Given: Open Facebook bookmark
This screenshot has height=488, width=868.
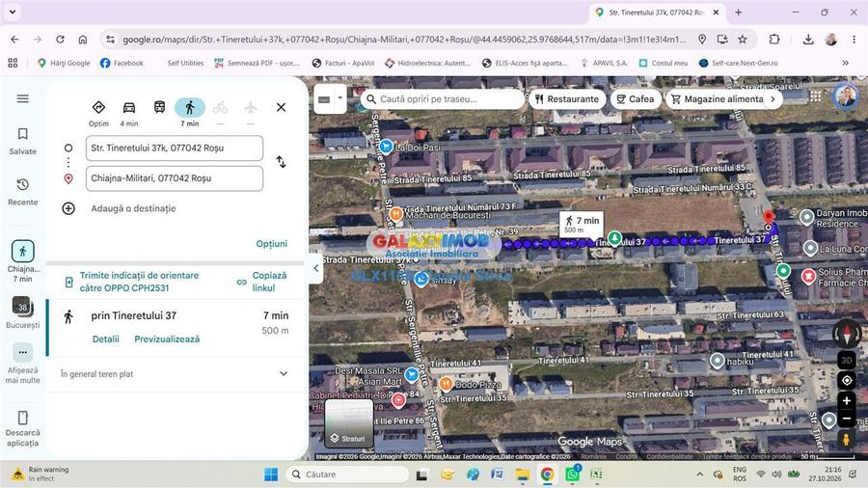Looking at the screenshot, I should click(122, 63).
